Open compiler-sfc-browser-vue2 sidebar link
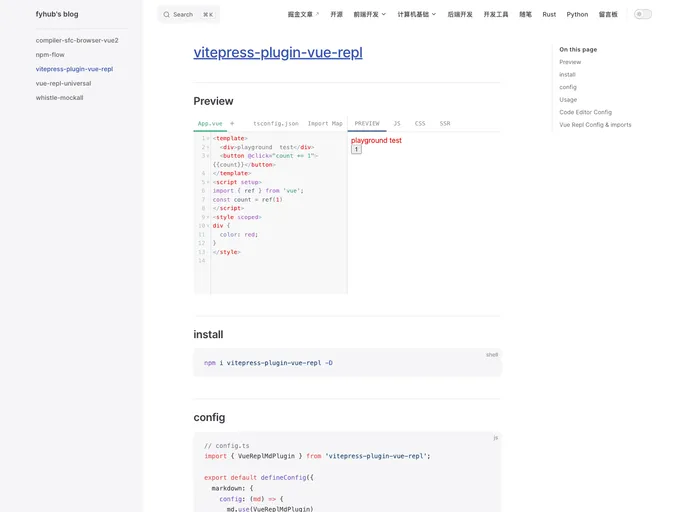Image resolution: width=688 pixels, height=512 pixels. coord(77,40)
